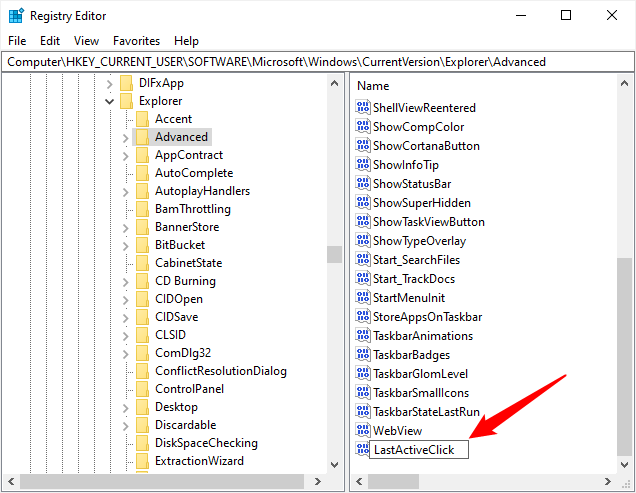
Task: Select the CIDSave key
Action: 176,317
